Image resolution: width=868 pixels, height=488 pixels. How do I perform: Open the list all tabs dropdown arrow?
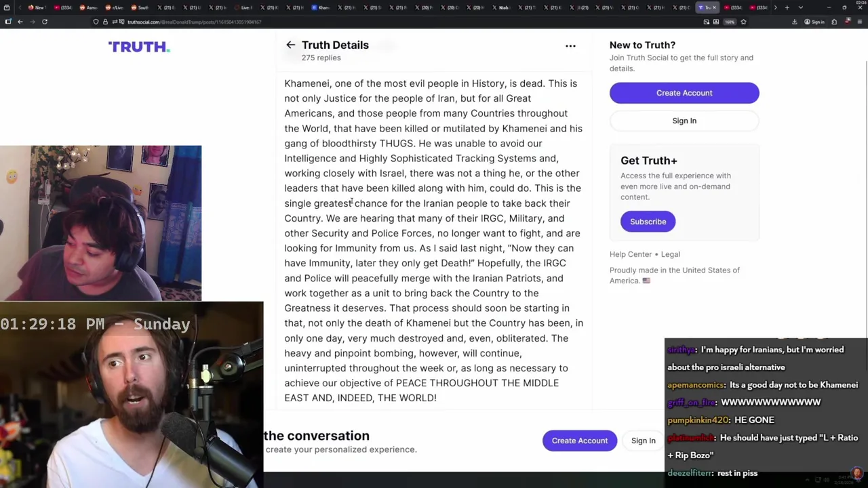801,7
